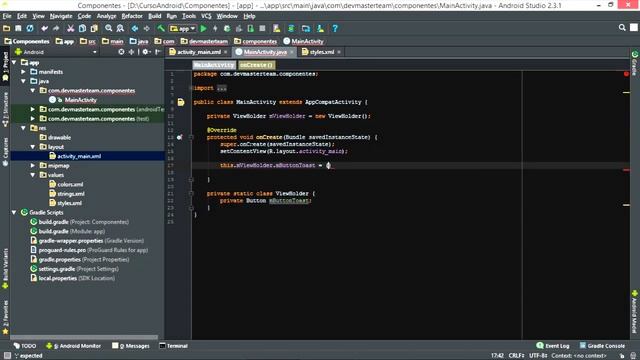
Task: Select strings.xml in project tree
Action: coord(71,194)
